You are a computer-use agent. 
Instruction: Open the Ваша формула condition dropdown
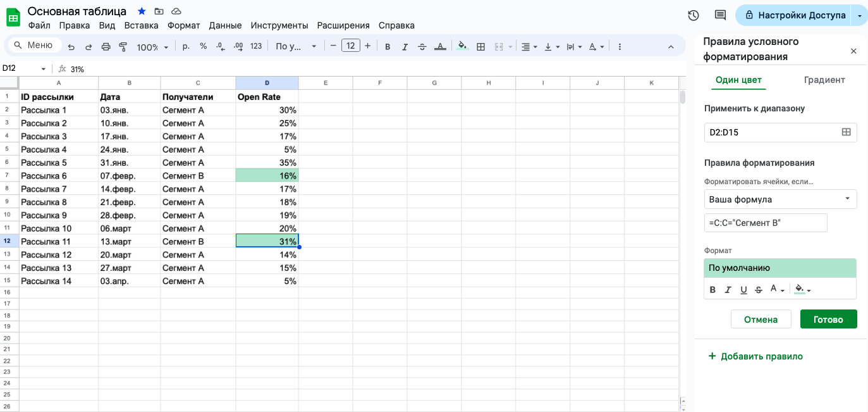[780, 199]
